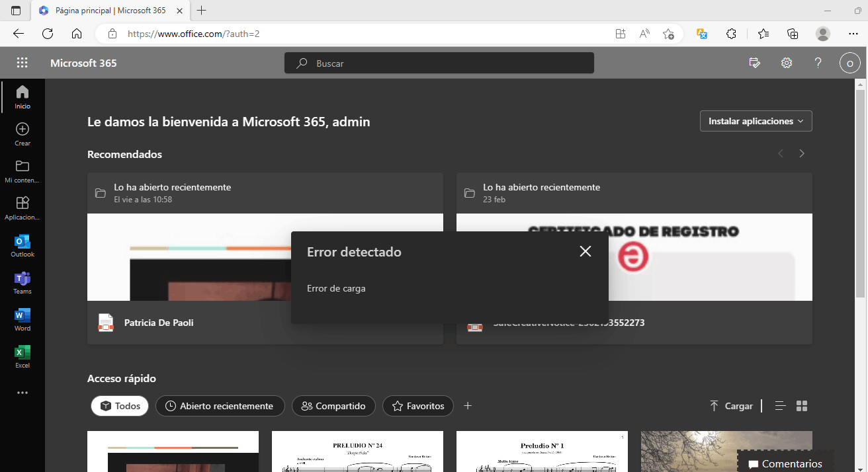Open the account avatar menu
This screenshot has width=868, height=472.
click(x=849, y=63)
